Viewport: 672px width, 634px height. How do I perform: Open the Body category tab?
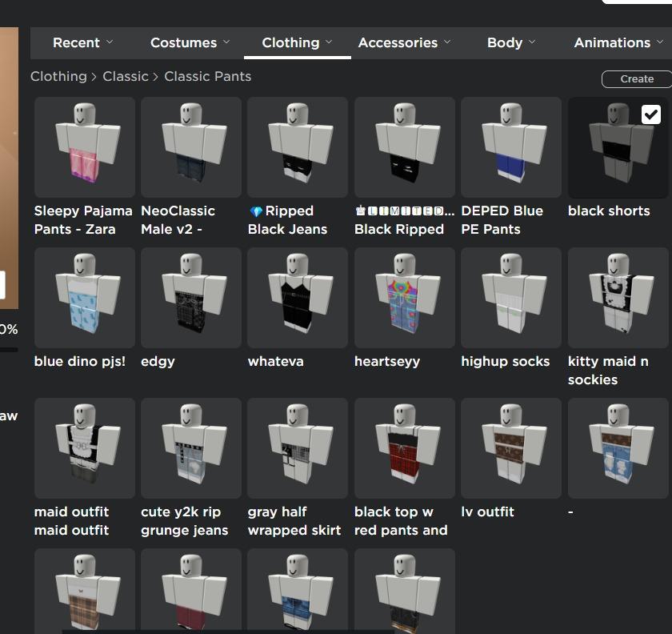point(511,42)
